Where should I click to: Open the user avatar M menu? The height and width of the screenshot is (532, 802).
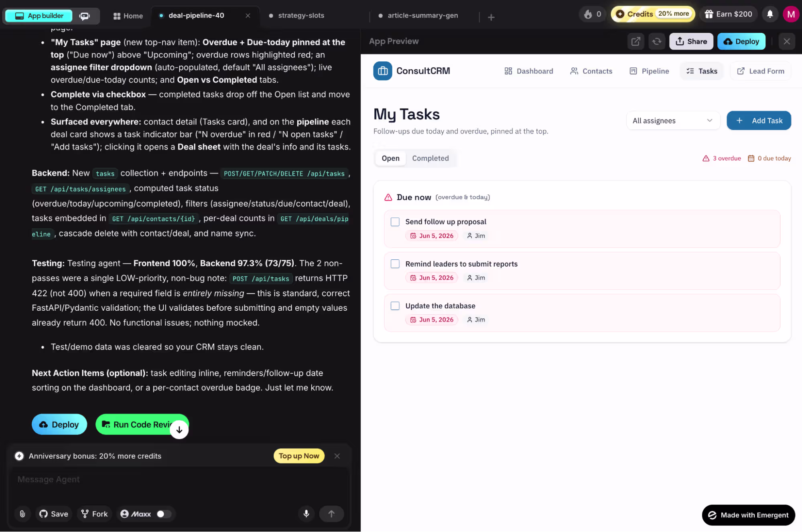click(791, 14)
